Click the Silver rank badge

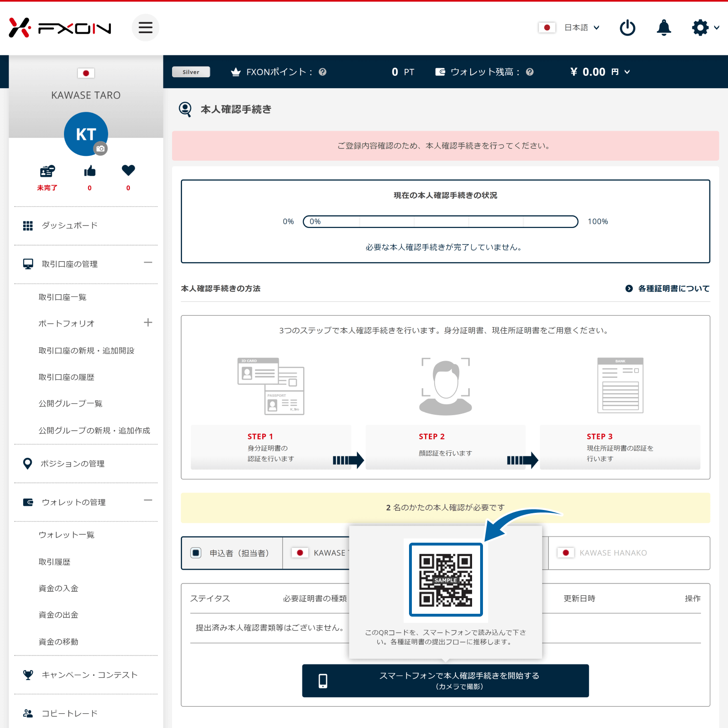coord(191,72)
